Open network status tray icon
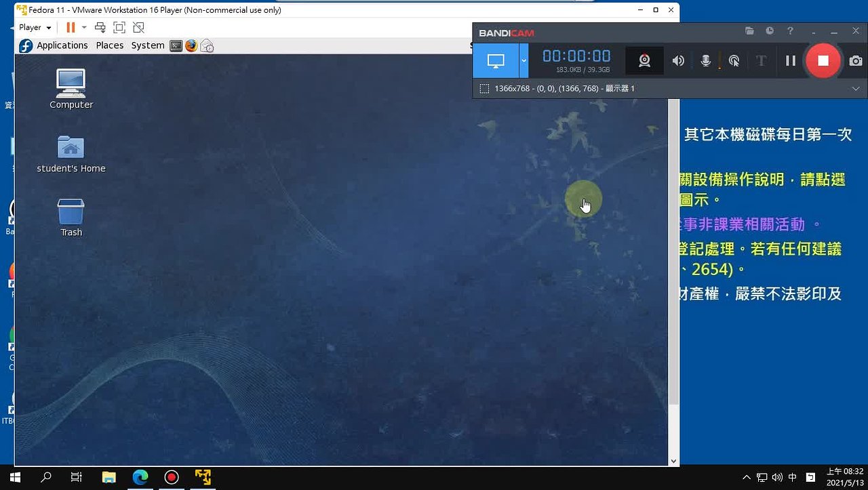The image size is (868, 490). [762, 477]
